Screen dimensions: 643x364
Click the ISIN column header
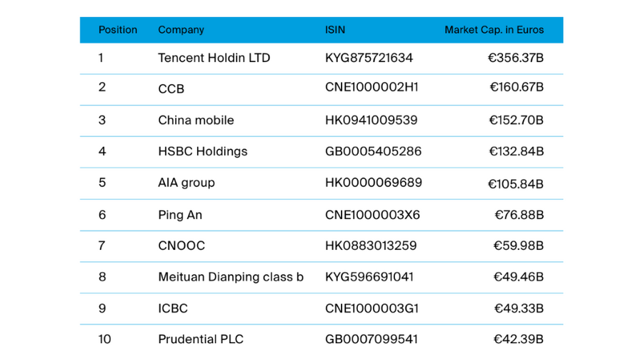[335, 30]
